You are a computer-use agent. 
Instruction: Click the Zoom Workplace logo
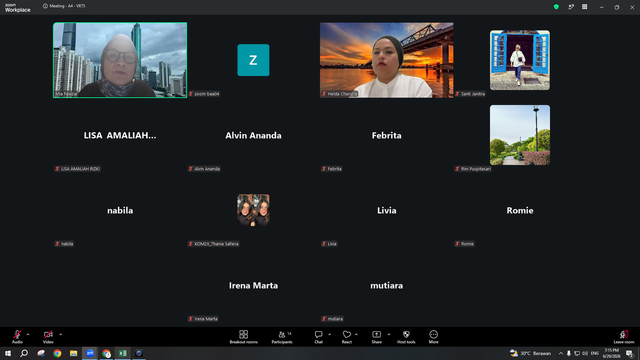coord(18,8)
